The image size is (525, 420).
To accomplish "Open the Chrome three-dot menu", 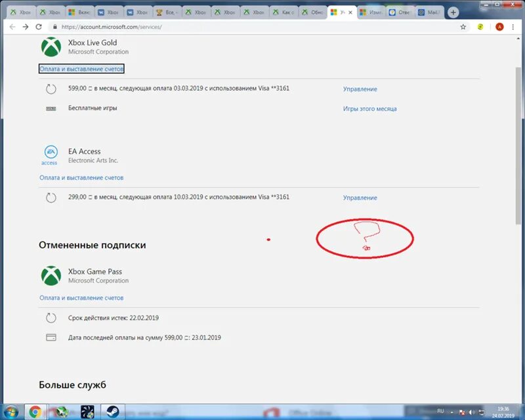I will coord(513,27).
